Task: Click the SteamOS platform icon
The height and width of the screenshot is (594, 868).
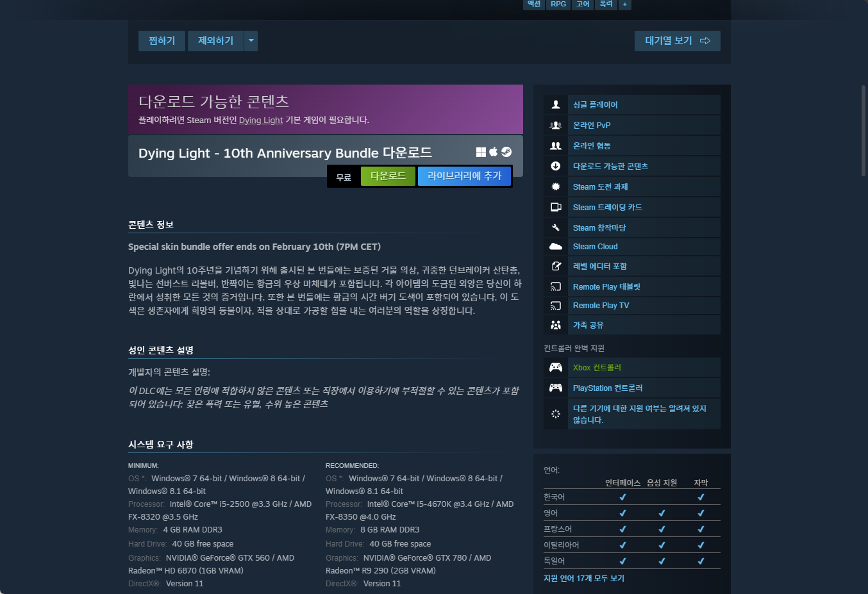Action: click(506, 152)
